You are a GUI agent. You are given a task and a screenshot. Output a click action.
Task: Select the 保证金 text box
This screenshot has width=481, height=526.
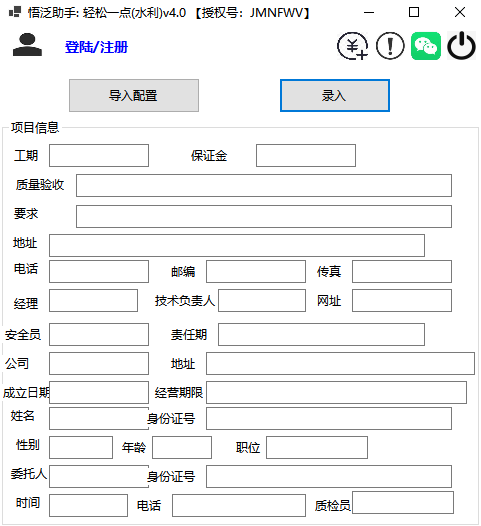click(306, 156)
